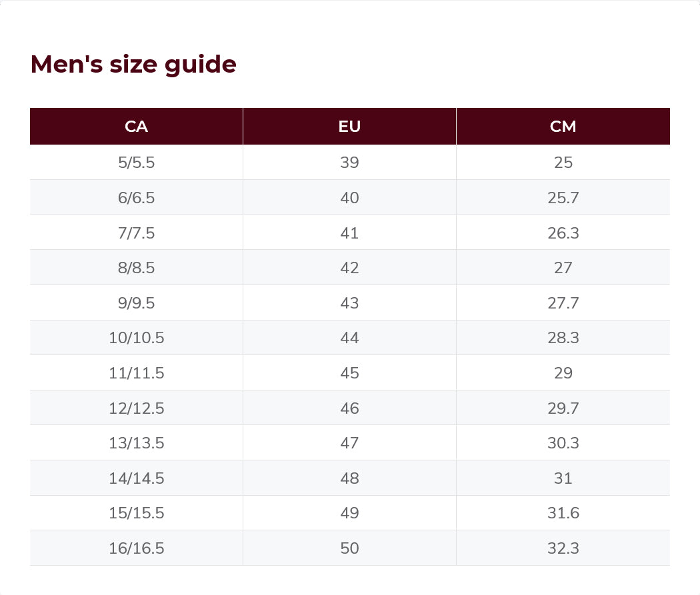Click the 14/14.5 CA size cell
This screenshot has height=595, width=700.
click(136, 478)
